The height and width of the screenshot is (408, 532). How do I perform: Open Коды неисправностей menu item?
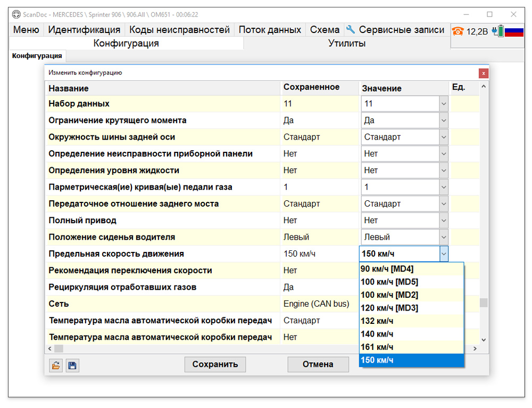[x=179, y=30]
